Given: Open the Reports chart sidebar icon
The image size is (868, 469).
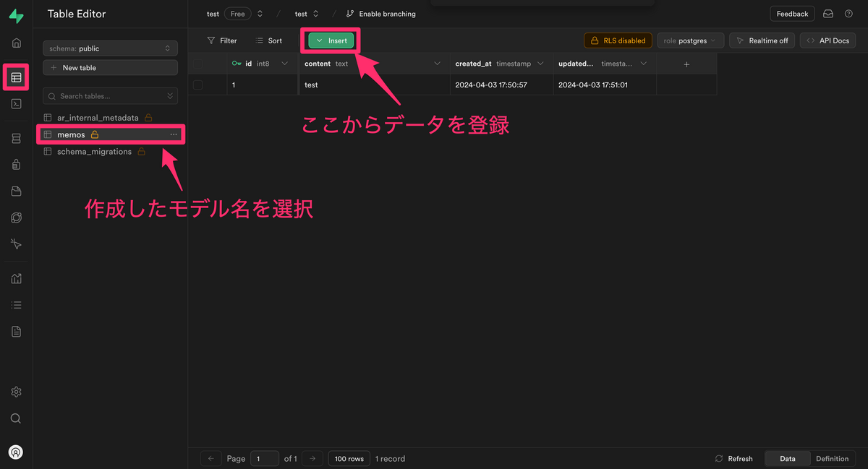Looking at the screenshot, I should [x=16, y=278].
